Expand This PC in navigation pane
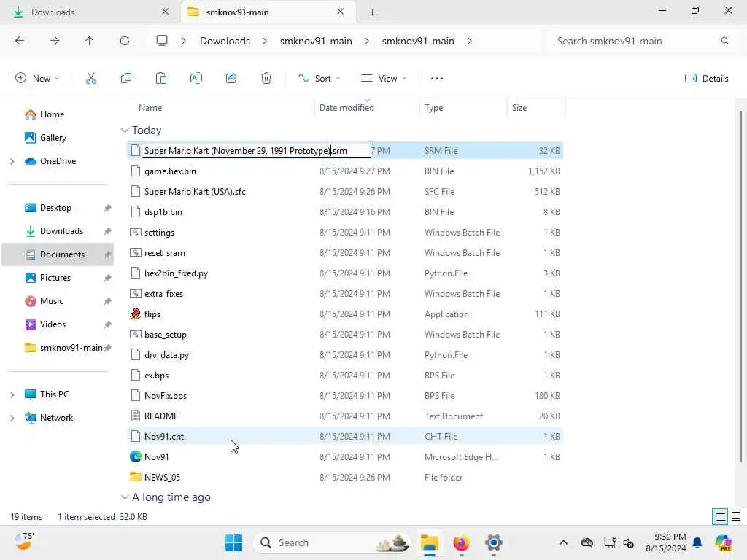 [x=12, y=394]
